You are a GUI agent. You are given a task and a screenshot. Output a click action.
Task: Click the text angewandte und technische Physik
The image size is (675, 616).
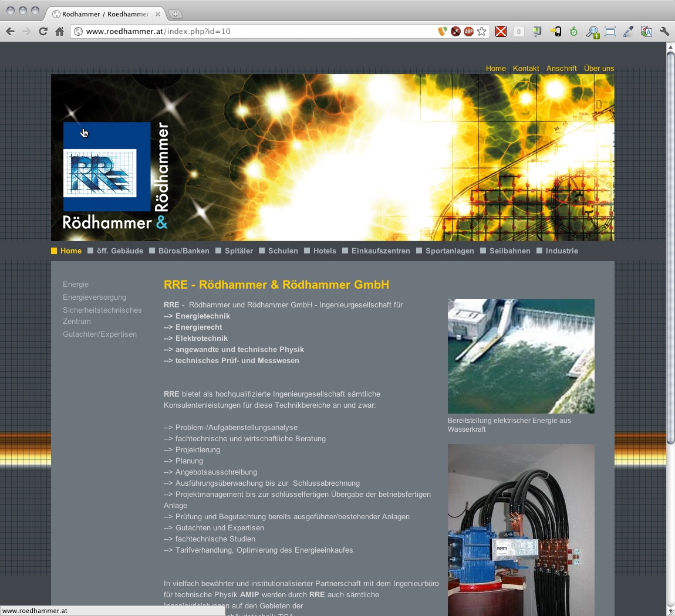pyautogui.click(x=240, y=350)
